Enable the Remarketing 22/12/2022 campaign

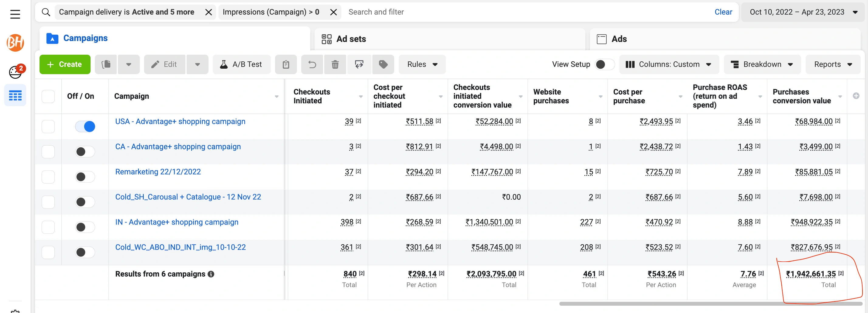pyautogui.click(x=85, y=177)
